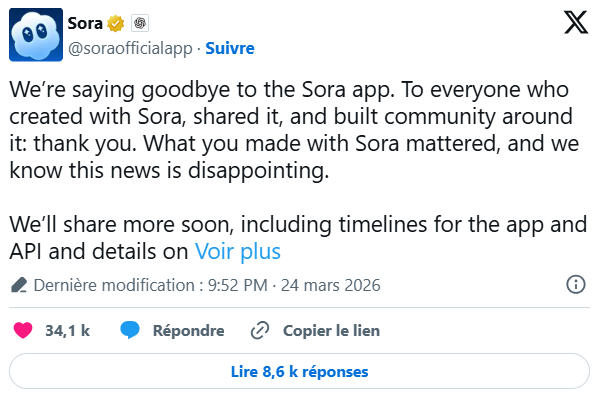Click the blue reply bubble icon

point(129,330)
